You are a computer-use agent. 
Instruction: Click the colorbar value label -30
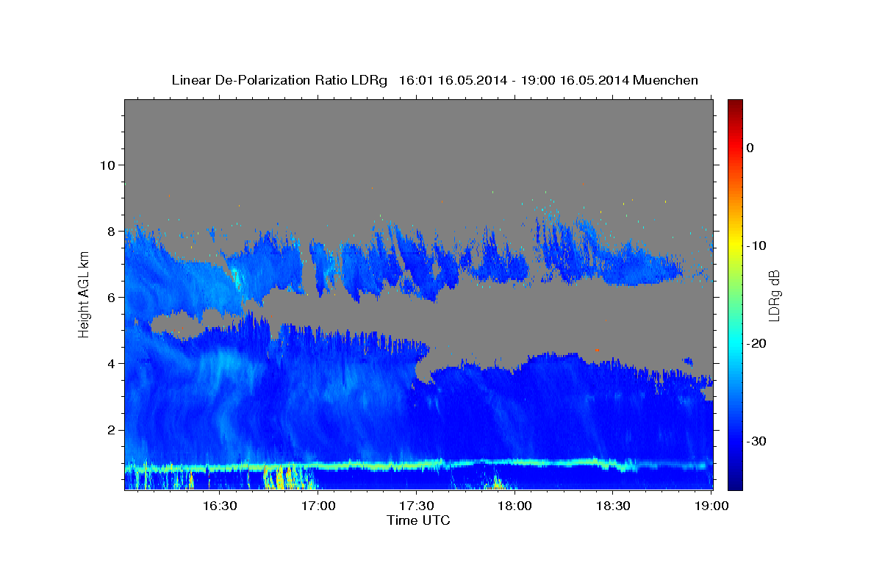point(756,441)
